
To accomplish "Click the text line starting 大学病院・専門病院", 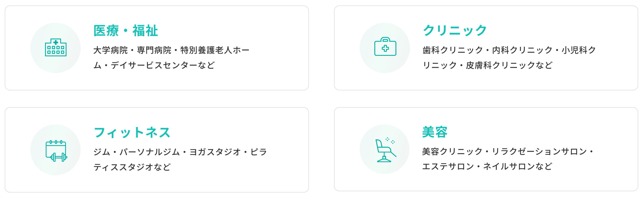I will pyautogui.click(x=171, y=50).
